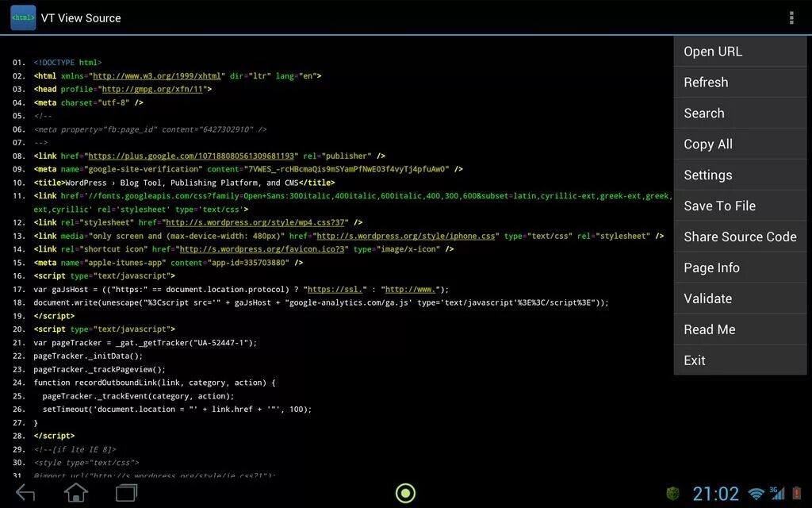
Task: Select the Search menu entry
Action: tap(740, 113)
